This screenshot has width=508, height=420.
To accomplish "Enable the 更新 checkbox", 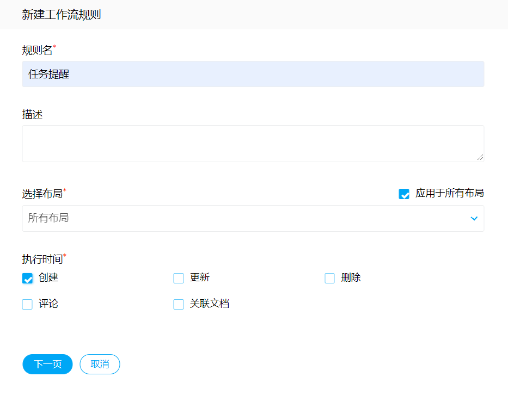I will pyautogui.click(x=179, y=279).
